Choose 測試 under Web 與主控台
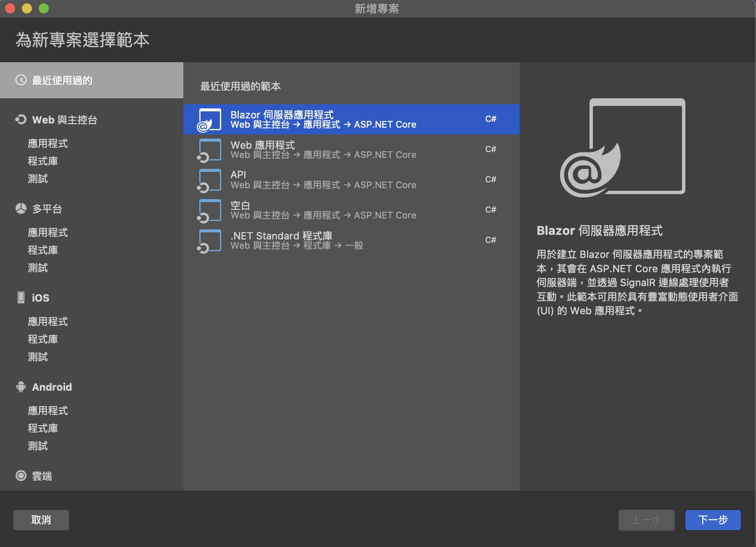The image size is (756, 547). click(37, 179)
